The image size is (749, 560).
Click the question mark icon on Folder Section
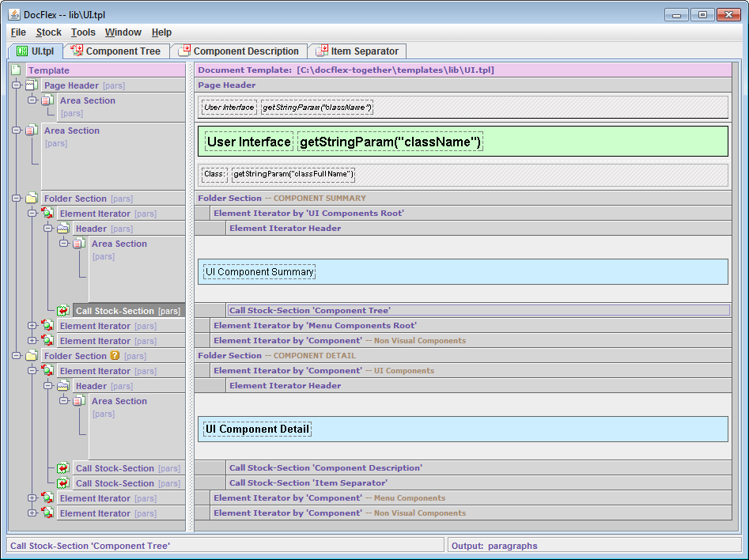click(115, 356)
